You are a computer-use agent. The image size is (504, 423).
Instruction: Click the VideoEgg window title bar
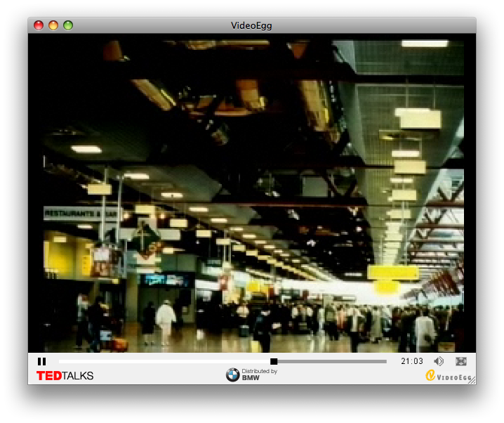coord(251,25)
